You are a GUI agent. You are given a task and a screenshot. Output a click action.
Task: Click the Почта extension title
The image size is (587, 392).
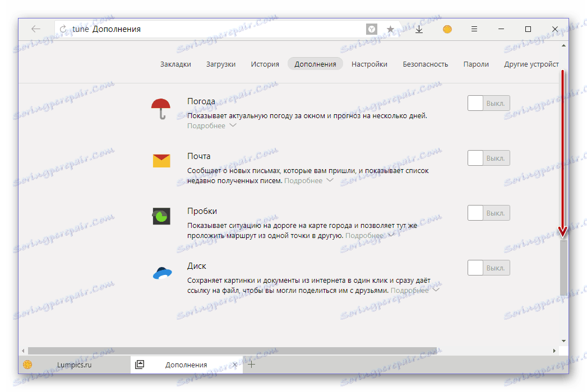click(199, 156)
